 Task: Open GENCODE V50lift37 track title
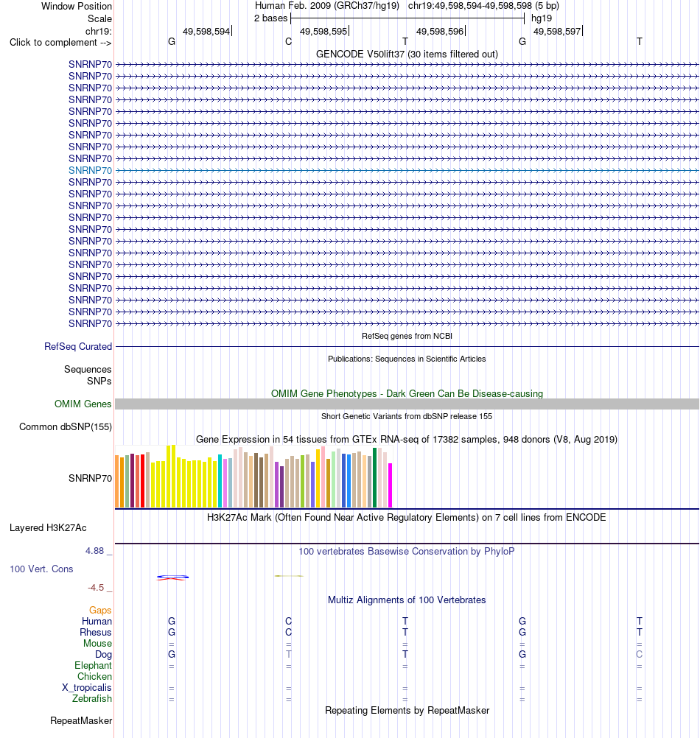tap(407, 54)
